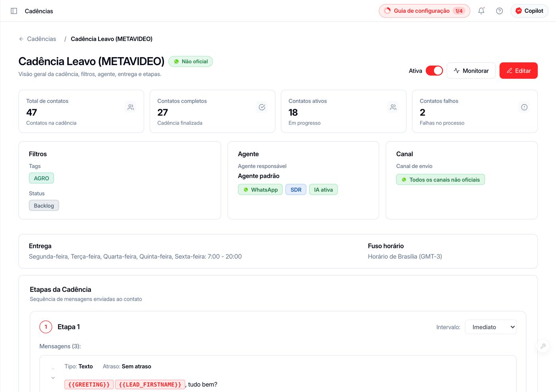Click the Etapas da Cadência heading
The width and height of the screenshot is (556, 392).
pos(60,290)
